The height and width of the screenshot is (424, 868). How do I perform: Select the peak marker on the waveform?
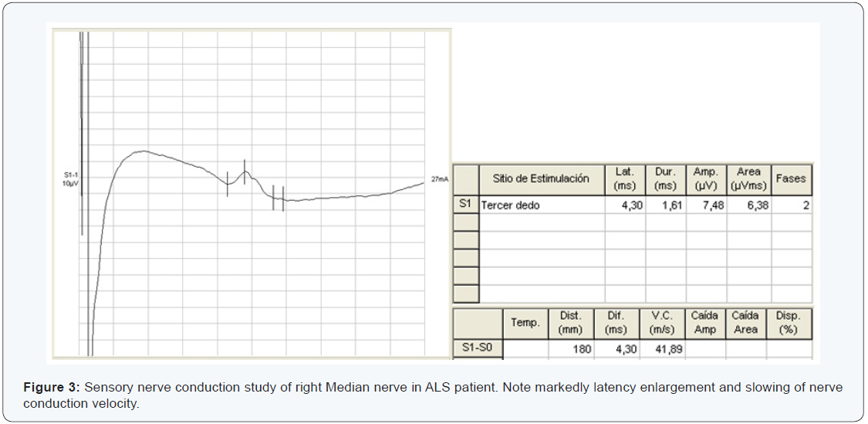(245, 170)
